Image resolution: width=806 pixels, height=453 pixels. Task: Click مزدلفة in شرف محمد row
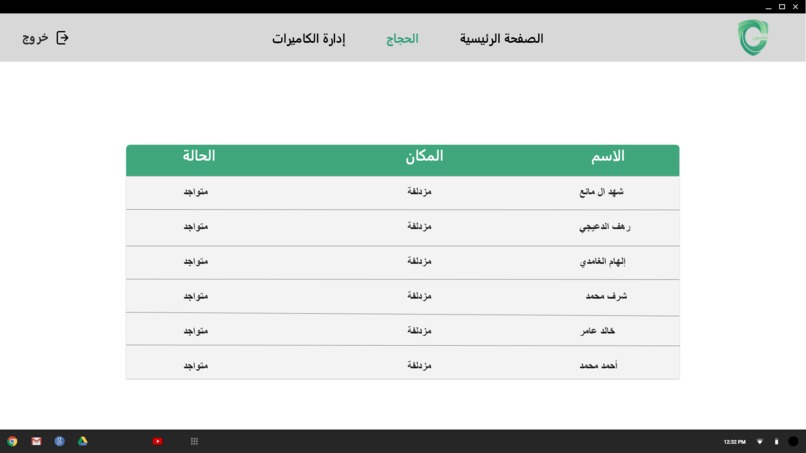pyautogui.click(x=419, y=296)
